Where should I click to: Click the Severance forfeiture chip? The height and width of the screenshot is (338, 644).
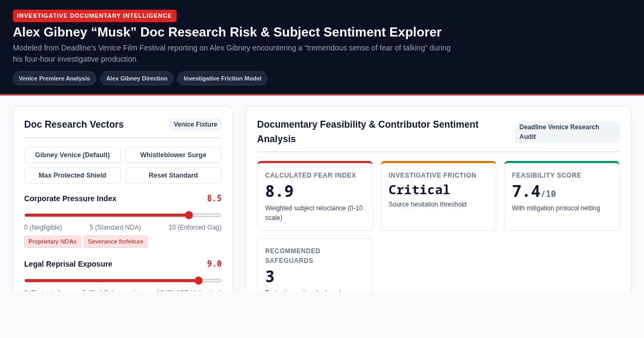pyautogui.click(x=115, y=241)
